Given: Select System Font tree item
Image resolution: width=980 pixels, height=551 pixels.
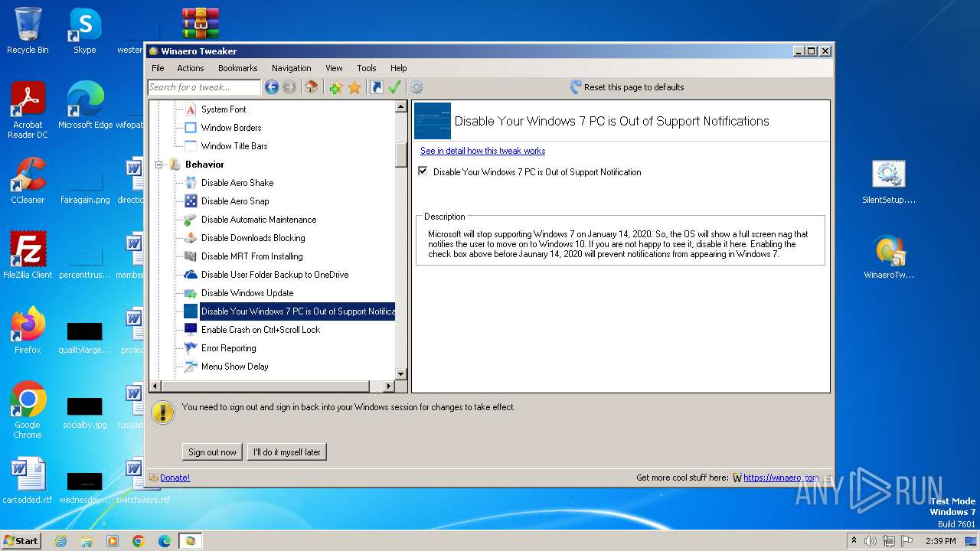Looking at the screenshot, I should pos(224,109).
